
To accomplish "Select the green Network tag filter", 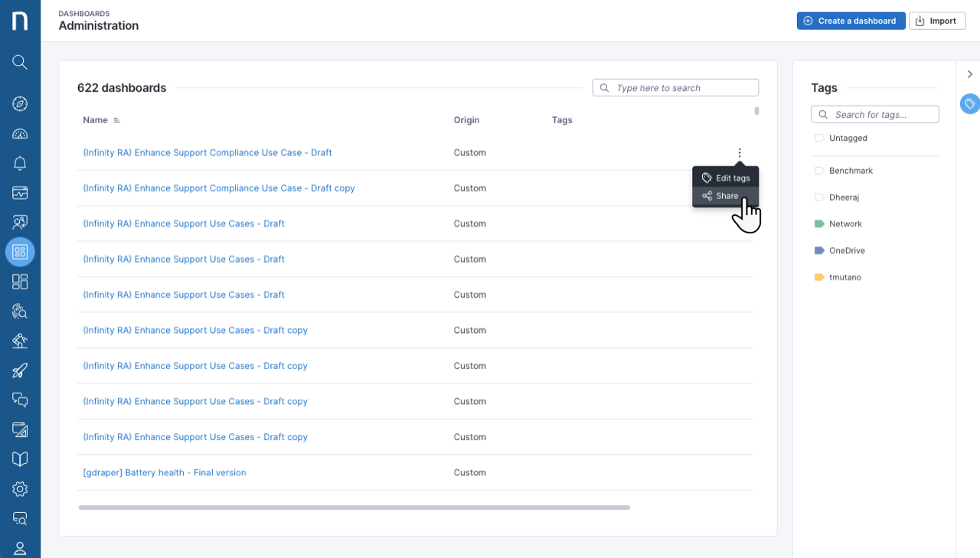I will tap(844, 224).
